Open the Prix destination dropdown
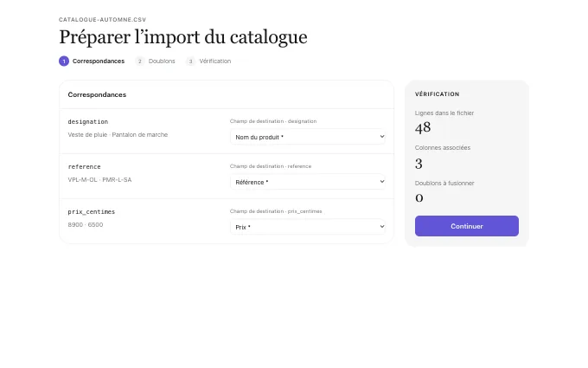The height and width of the screenshot is (368, 588). (308, 227)
